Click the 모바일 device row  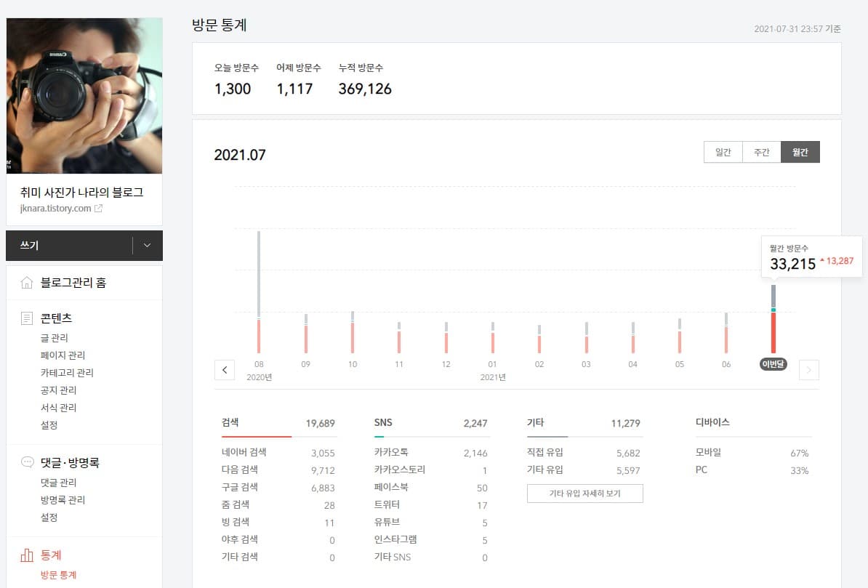tap(752, 453)
